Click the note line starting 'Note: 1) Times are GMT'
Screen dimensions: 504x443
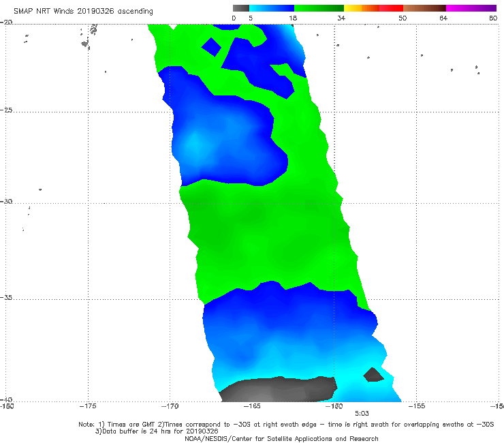286,425
